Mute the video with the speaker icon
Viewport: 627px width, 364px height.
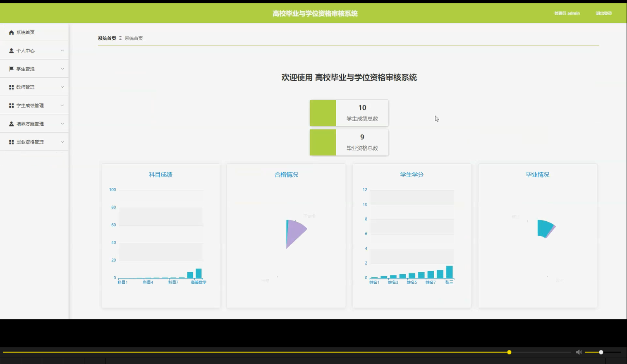[579, 352]
